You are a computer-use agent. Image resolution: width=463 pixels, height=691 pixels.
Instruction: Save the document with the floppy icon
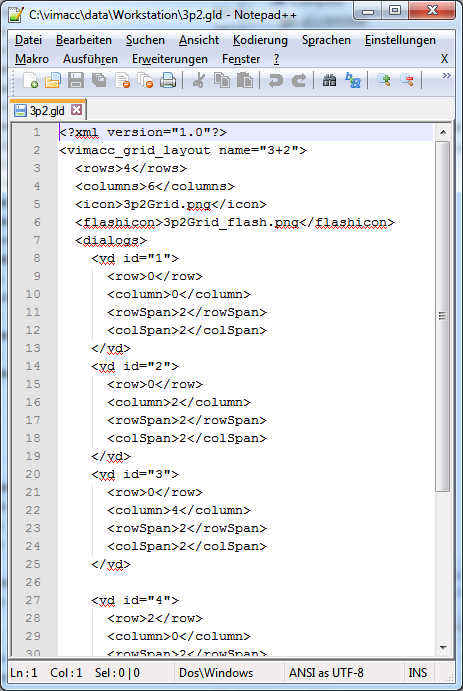76,81
